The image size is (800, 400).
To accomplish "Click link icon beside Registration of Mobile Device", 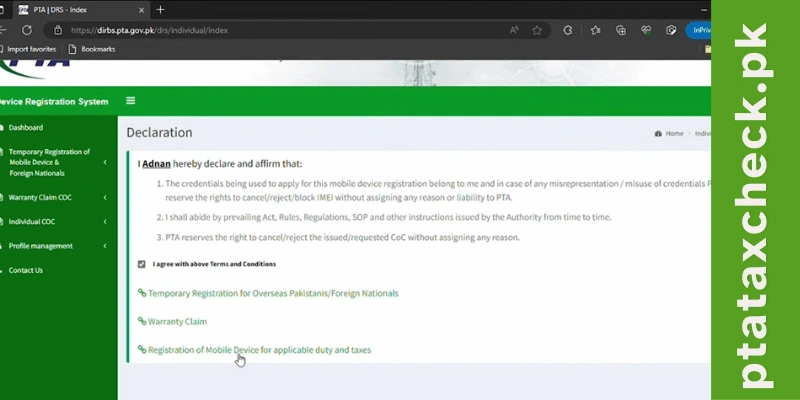I will click(142, 349).
